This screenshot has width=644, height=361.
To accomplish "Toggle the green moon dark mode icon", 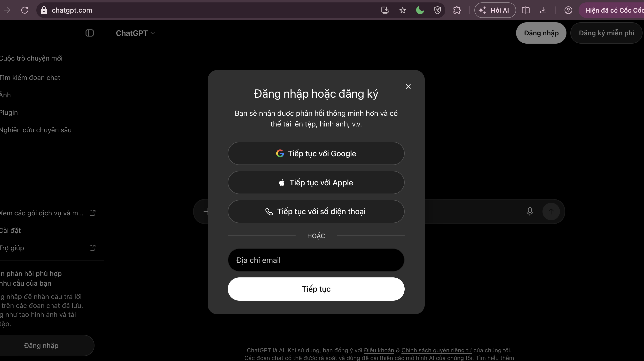I will (x=420, y=10).
